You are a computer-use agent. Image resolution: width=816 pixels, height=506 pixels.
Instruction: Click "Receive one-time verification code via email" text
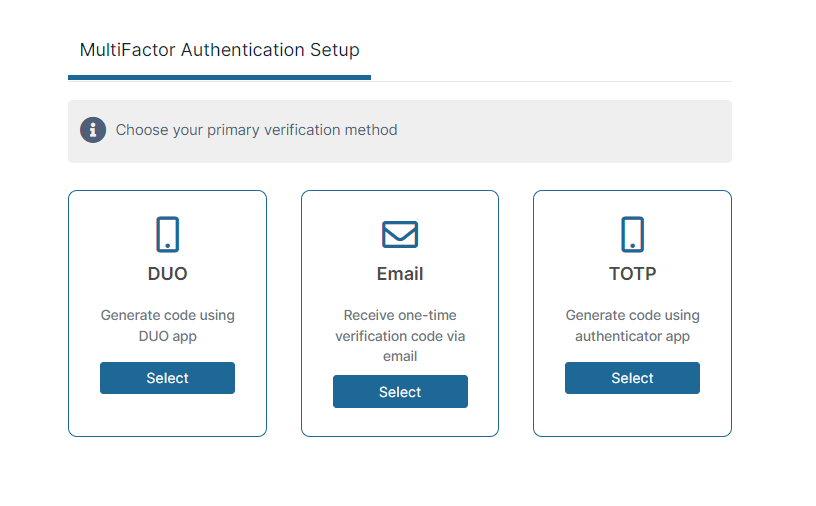pos(400,335)
